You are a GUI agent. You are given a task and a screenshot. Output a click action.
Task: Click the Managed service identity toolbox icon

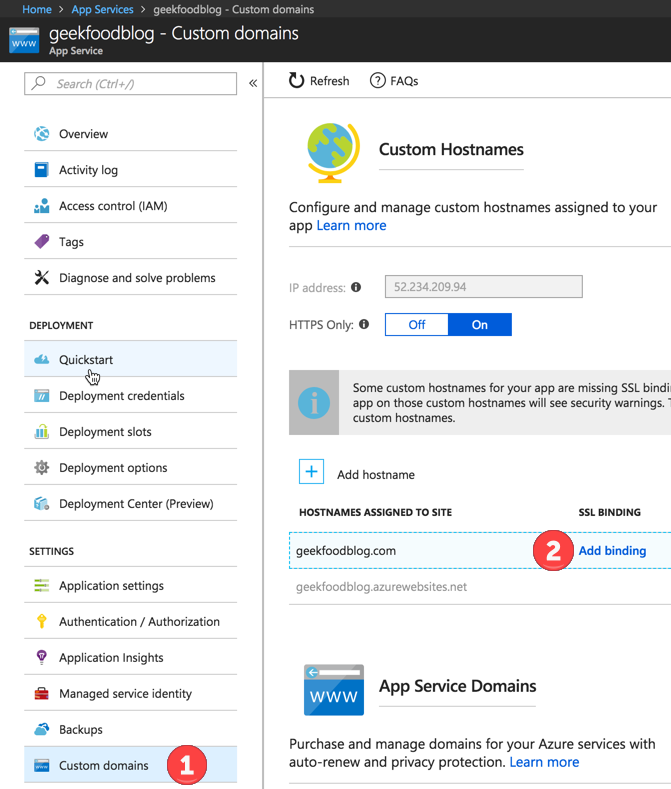point(41,693)
